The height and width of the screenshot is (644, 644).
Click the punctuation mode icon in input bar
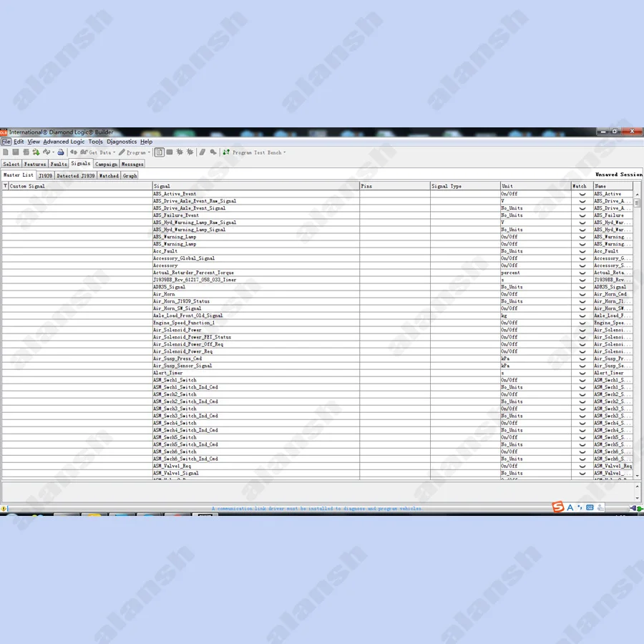click(580, 507)
